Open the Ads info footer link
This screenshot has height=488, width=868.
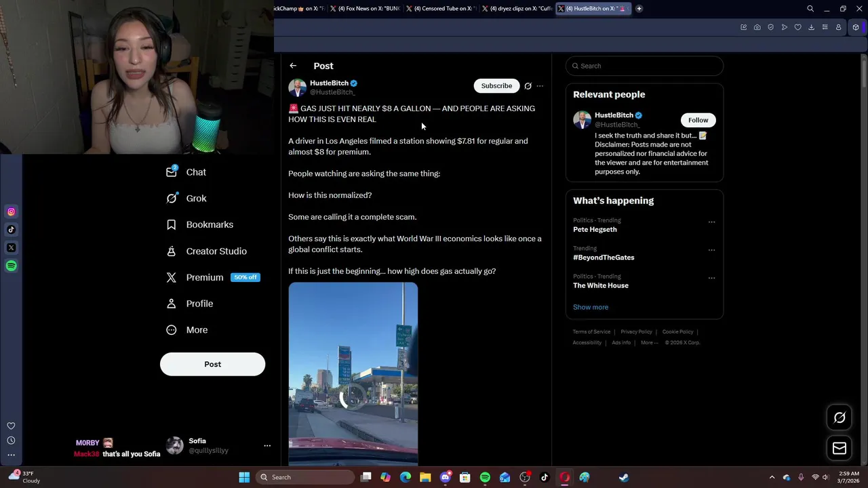click(x=621, y=342)
